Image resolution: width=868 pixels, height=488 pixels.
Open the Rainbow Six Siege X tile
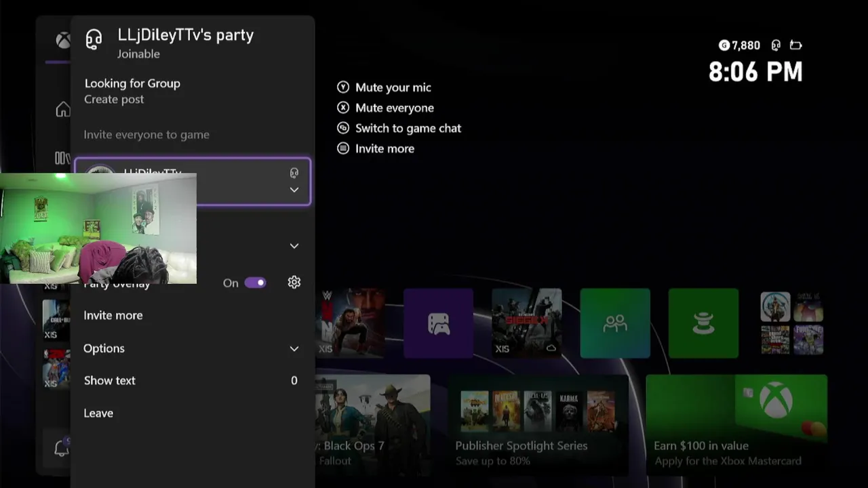tap(527, 323)
